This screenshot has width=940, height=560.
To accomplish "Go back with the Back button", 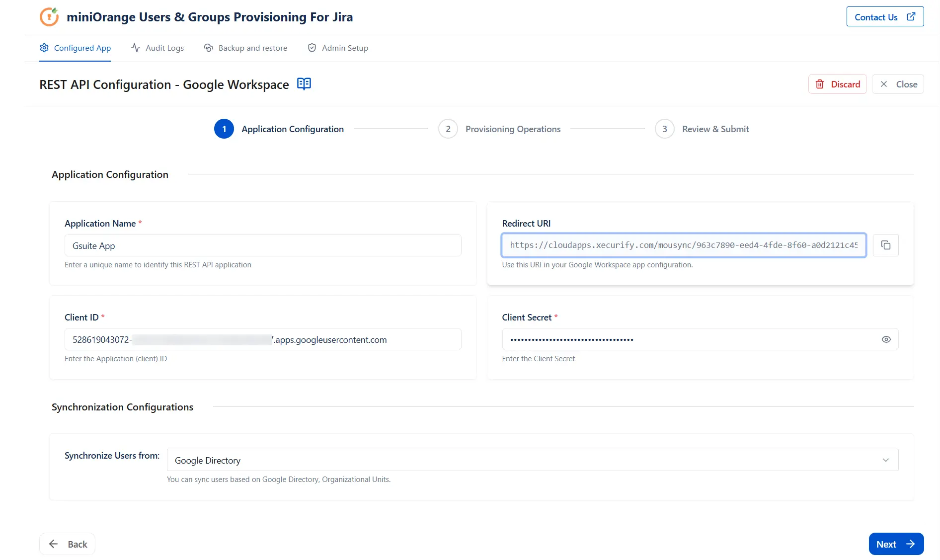I will point(67,544).
